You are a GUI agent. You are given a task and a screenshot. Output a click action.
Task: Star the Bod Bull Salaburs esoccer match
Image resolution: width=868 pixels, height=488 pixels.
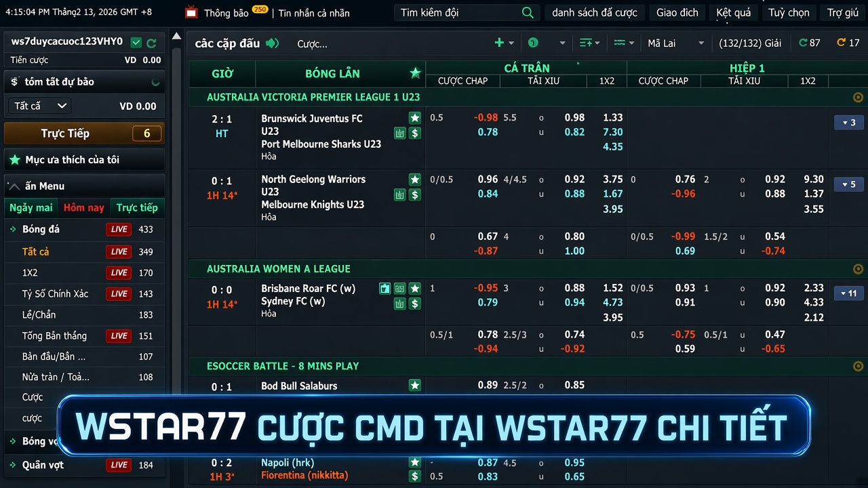pyautogui.click(x=415, y=386)
